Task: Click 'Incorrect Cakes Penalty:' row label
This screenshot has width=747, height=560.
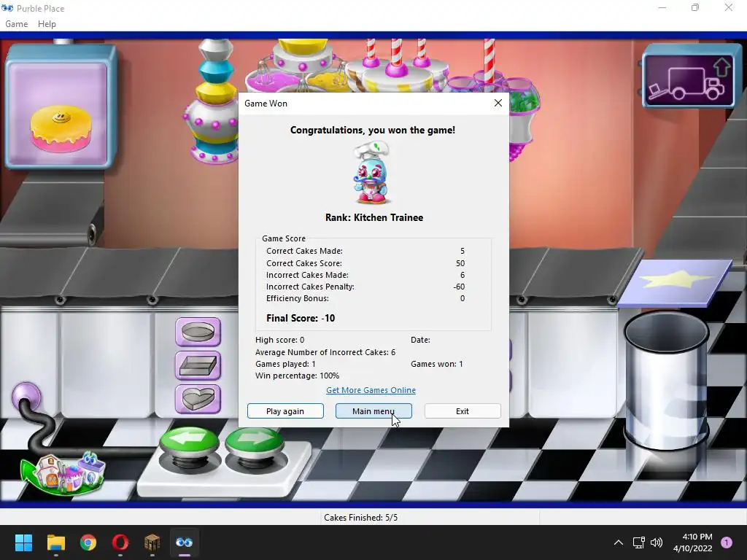Action: point(310,287)
